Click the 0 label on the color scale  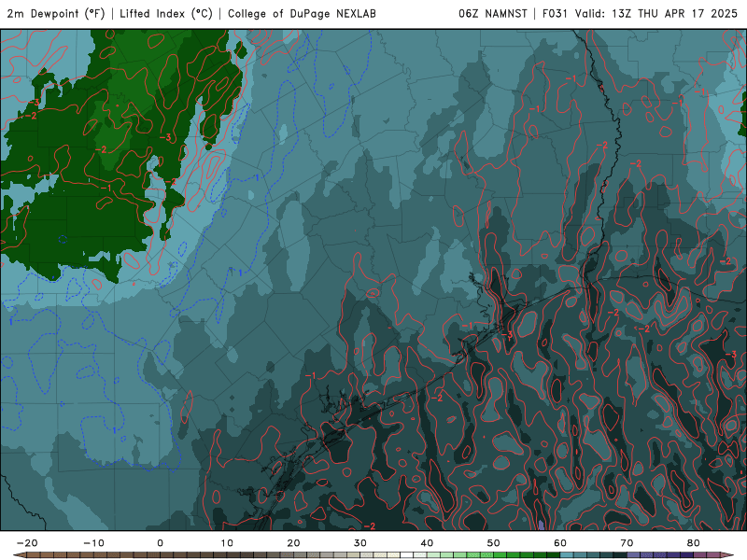pos(160,543)
